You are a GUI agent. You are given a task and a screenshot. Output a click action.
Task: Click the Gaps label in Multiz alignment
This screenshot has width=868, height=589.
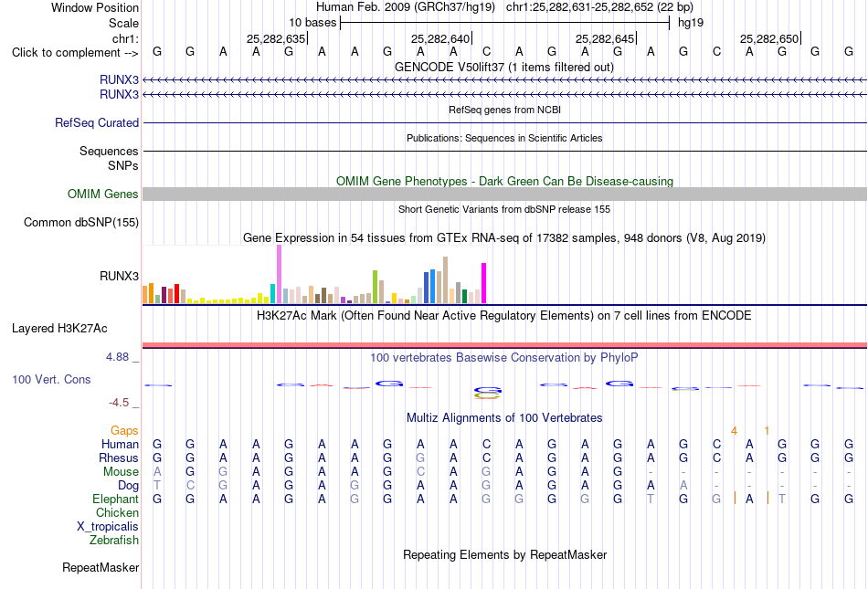124,430
